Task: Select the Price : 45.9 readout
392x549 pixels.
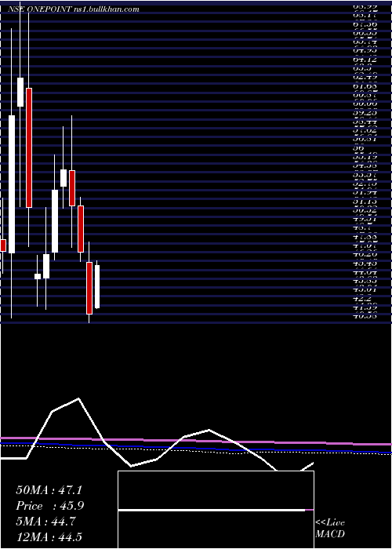Action: pos(50,506)
